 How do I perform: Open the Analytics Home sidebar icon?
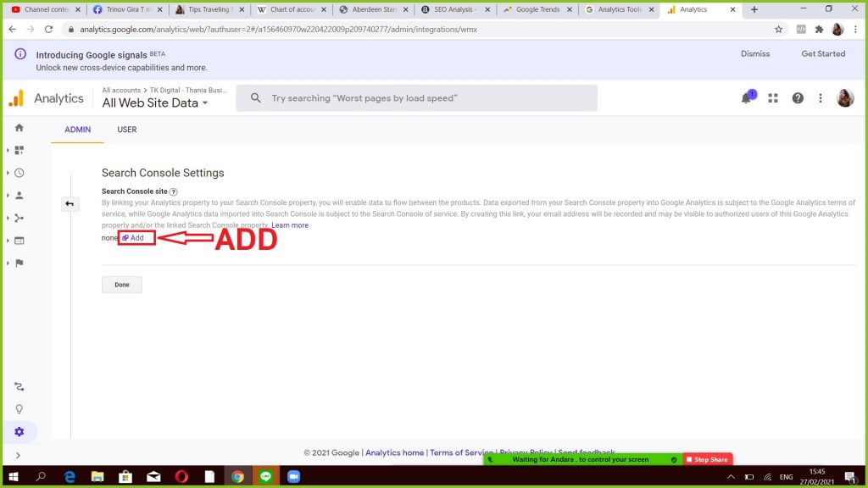tap(19, 128)
